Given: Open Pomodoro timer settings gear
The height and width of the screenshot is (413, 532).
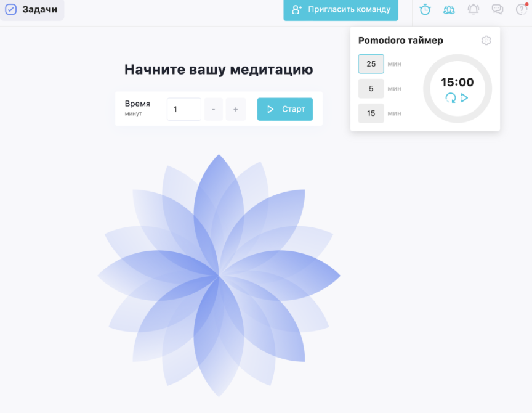Looking at the screenshot, I should 486,41.
